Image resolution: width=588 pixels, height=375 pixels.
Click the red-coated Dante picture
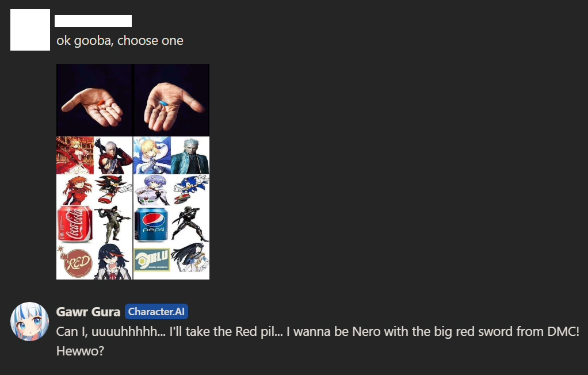113,155
